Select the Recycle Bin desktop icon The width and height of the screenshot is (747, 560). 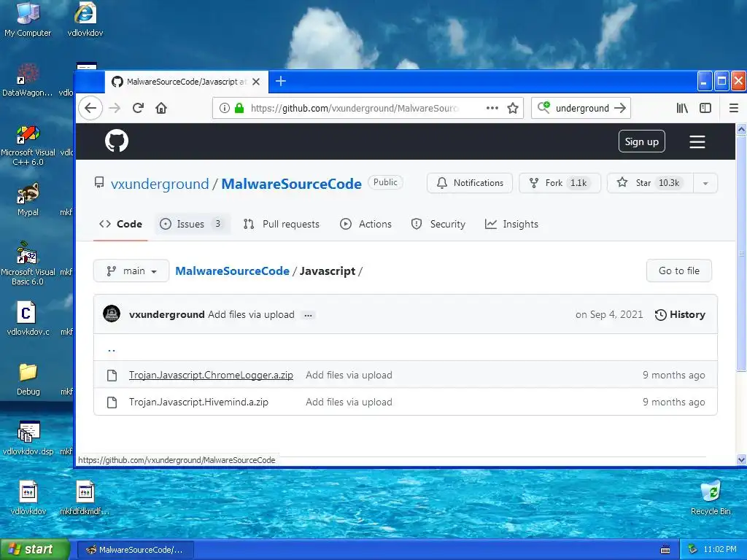[711, 498]
